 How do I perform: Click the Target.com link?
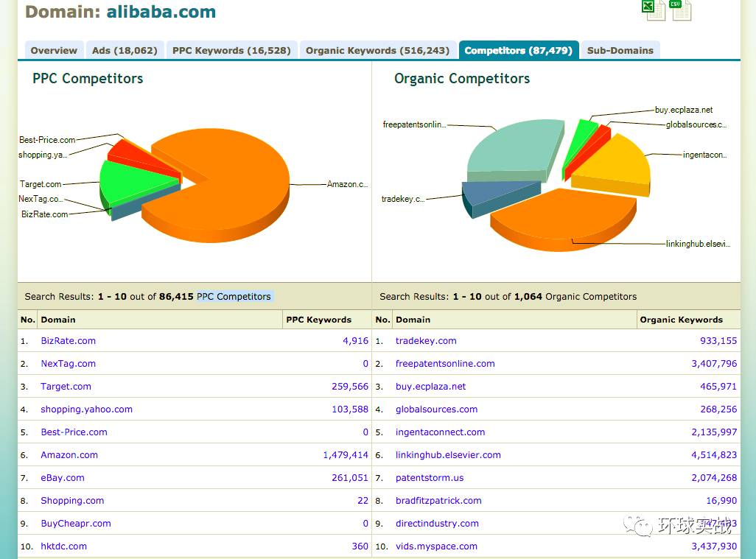click(66, 387)
